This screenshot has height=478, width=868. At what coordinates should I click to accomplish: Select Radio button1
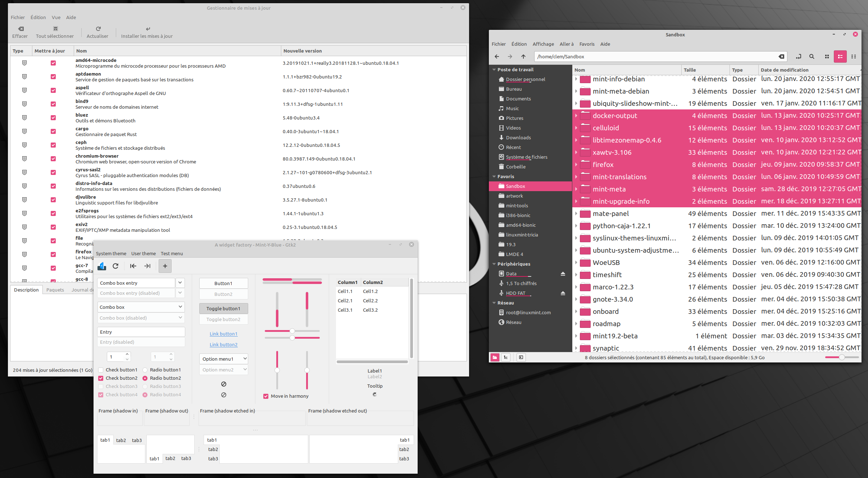(145, 370)
